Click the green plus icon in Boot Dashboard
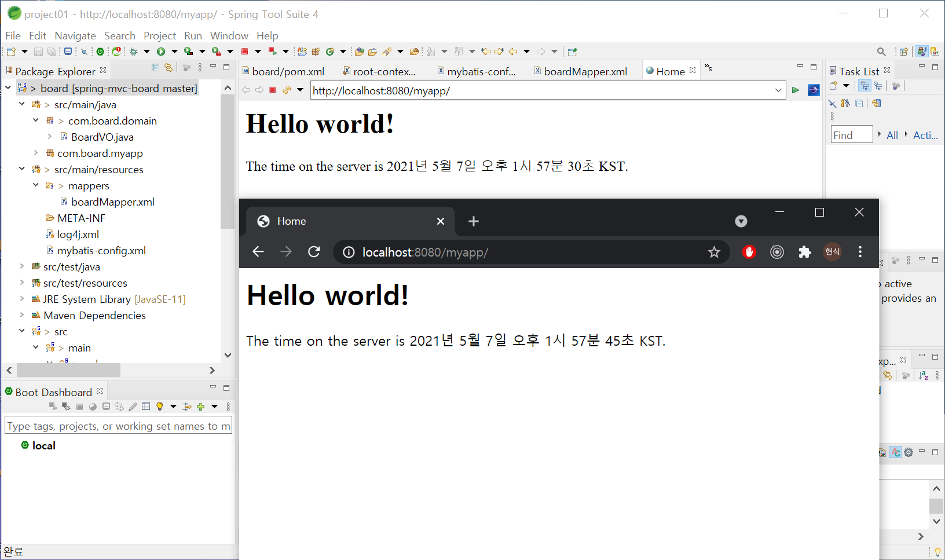Image resolution: width=945 pixels, height=560 pixels. pos(201,407)
